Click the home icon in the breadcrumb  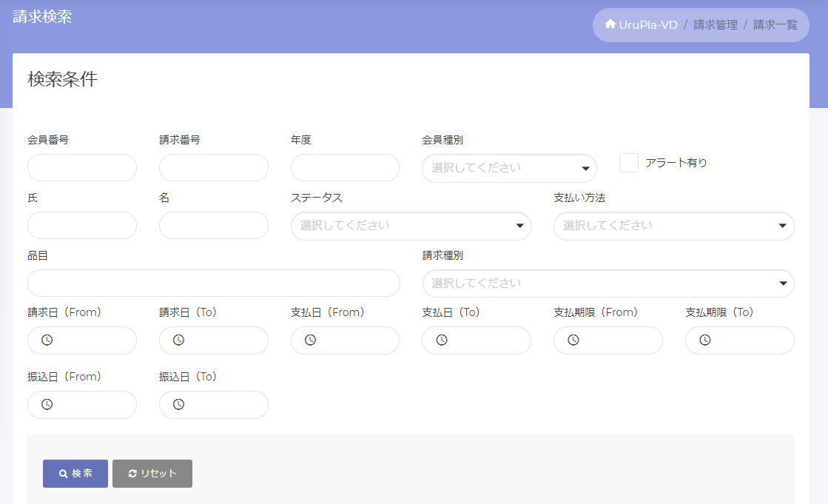610,24
